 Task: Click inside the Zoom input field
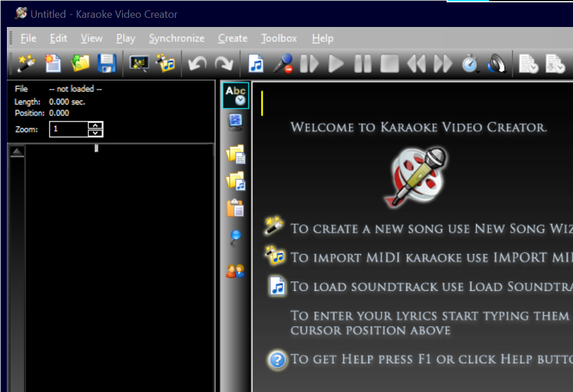(69, 129)
